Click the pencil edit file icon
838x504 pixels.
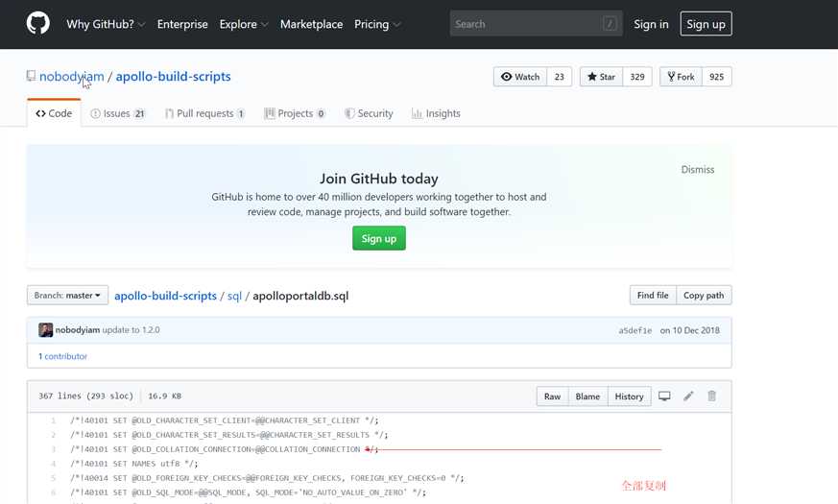(688, 396)
